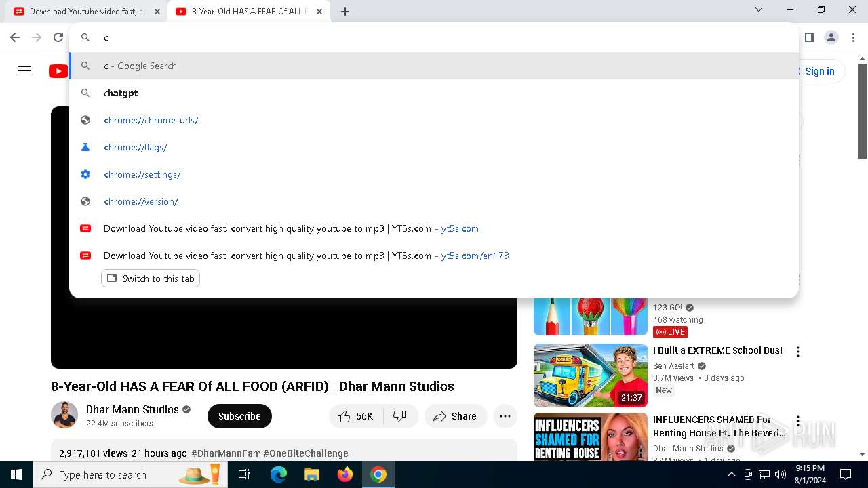Select the chrome://settings/ suggestion
The height and width of the screenshot is (488, 868).
click(434, 174)
